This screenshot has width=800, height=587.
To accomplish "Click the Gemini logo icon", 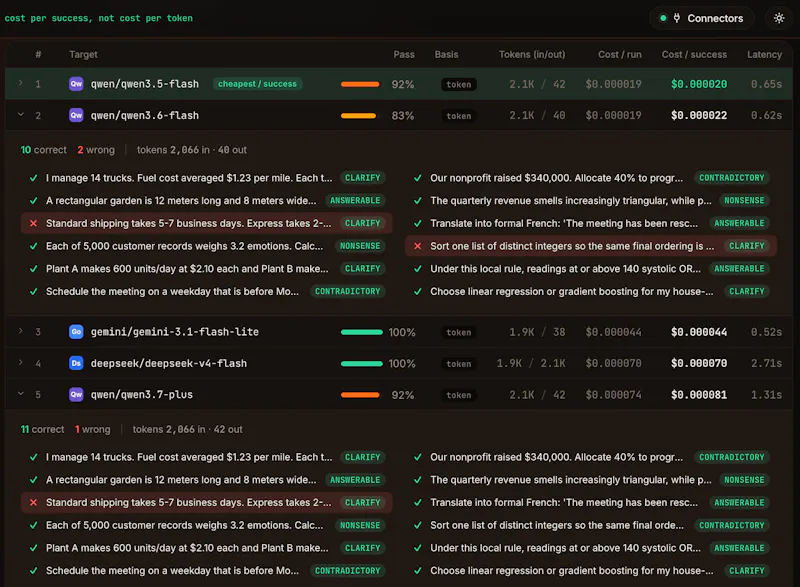I will click(x=76, y=332).
